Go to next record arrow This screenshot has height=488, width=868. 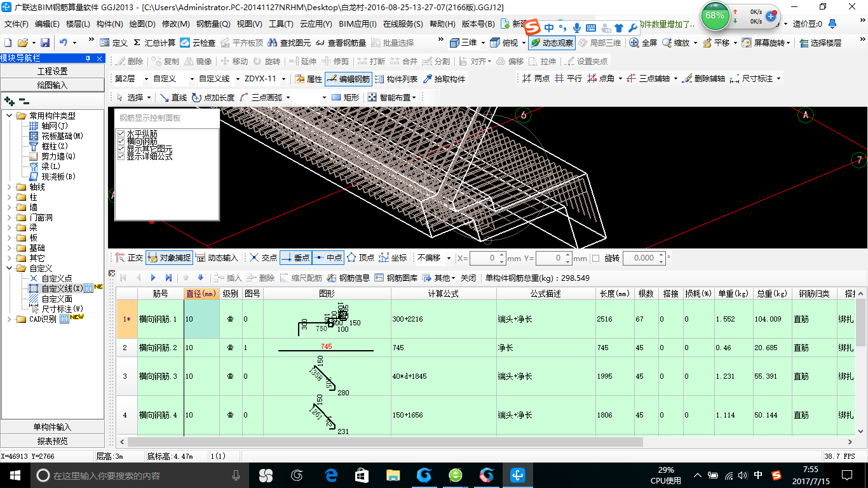click(x=153, y=278)
